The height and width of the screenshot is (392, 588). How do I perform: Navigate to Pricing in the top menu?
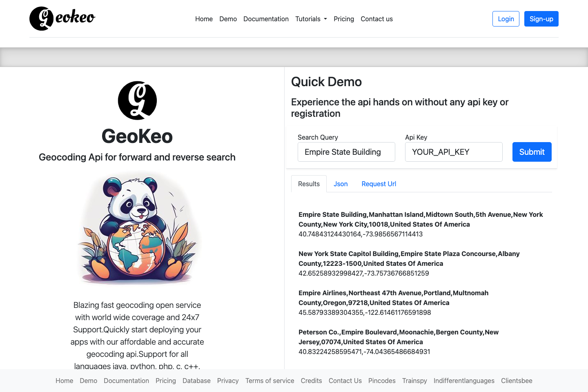point(344,19)
